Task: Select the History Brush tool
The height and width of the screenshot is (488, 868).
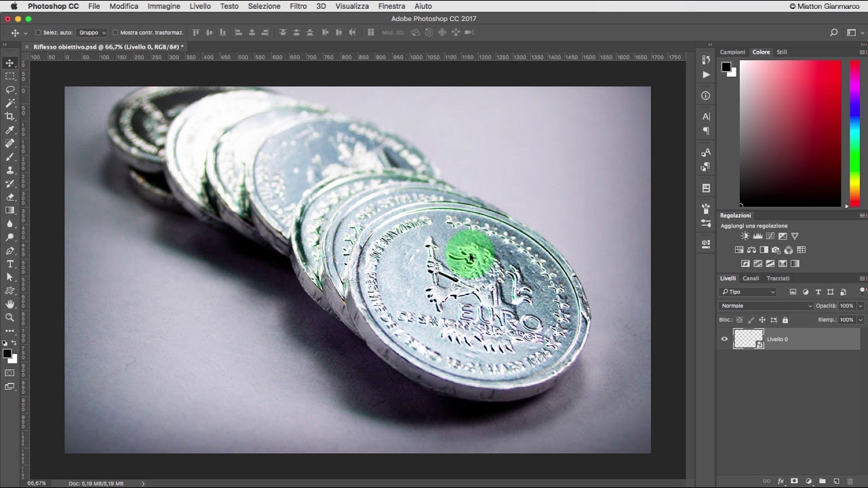Action: (9, 184)
